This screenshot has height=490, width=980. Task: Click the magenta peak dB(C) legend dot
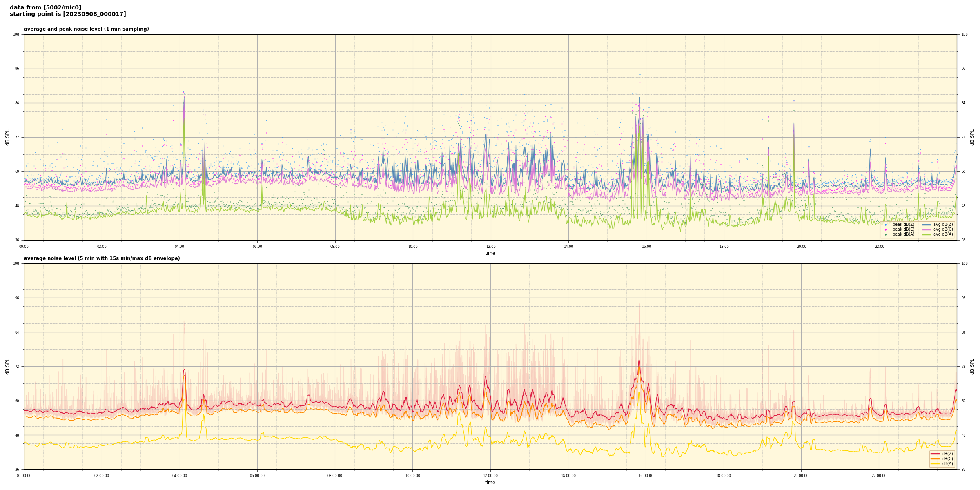886,229
